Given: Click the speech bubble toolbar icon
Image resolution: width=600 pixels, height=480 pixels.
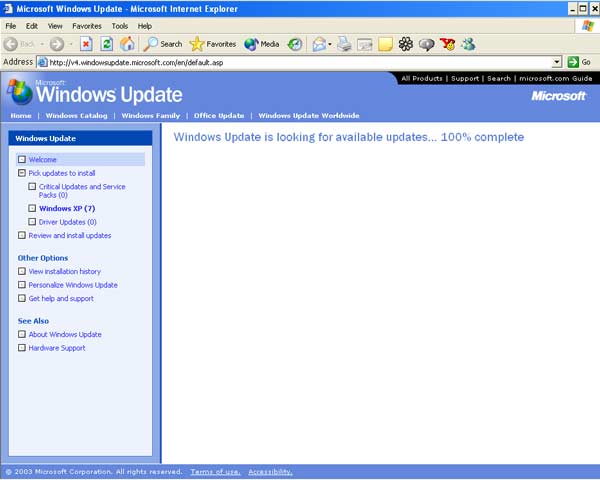Looking at the screenshot, I should tap(426, 44).
